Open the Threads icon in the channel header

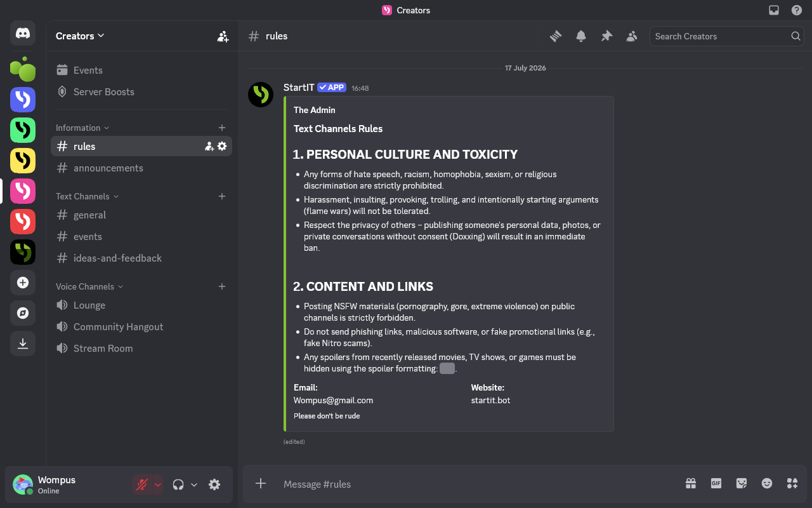coord(556,36)
